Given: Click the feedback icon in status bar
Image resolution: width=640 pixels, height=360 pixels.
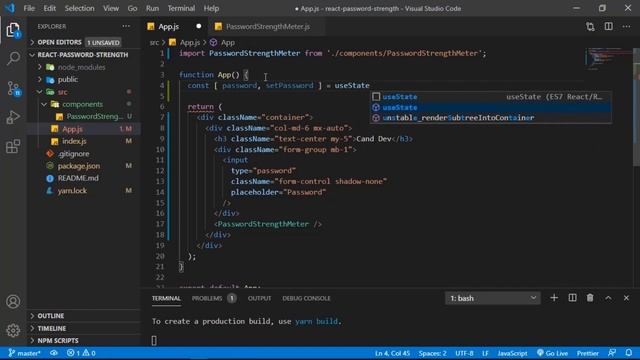Looking at the screenshot, I should 612,353.
